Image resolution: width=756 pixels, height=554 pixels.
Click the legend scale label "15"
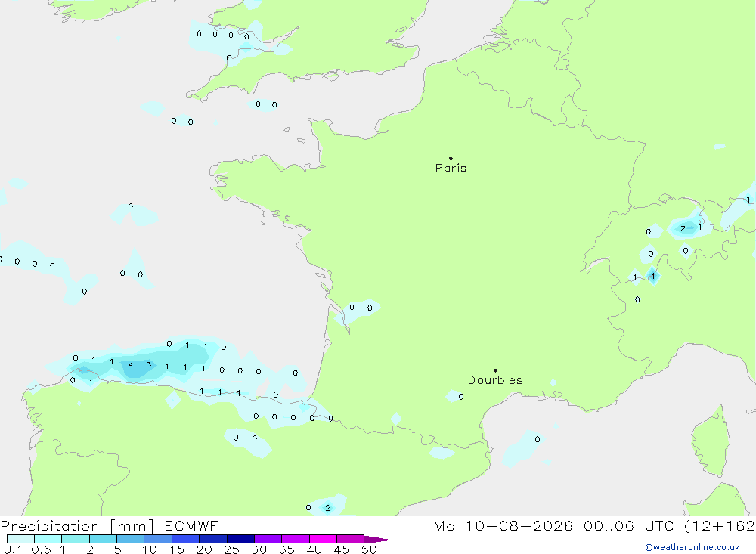point(176,549)
